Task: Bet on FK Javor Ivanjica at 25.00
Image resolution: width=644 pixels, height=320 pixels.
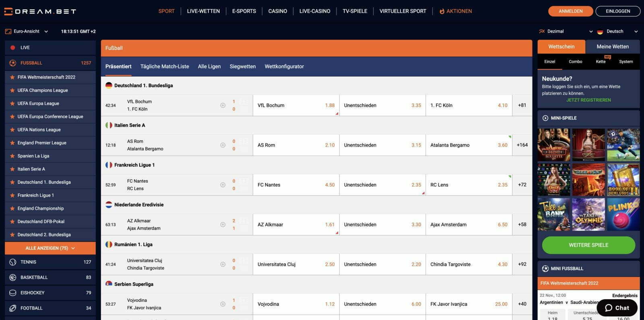Action: pos(469,304)
